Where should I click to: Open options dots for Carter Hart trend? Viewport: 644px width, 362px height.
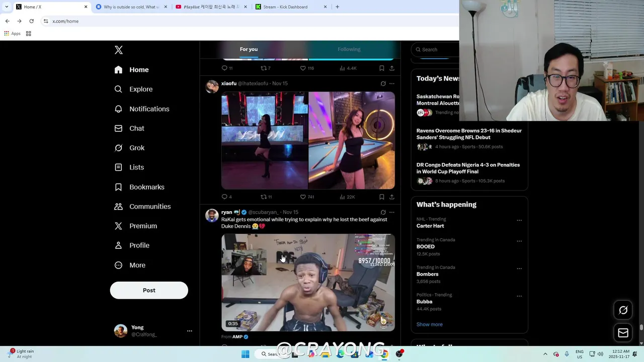pos(519,220)
